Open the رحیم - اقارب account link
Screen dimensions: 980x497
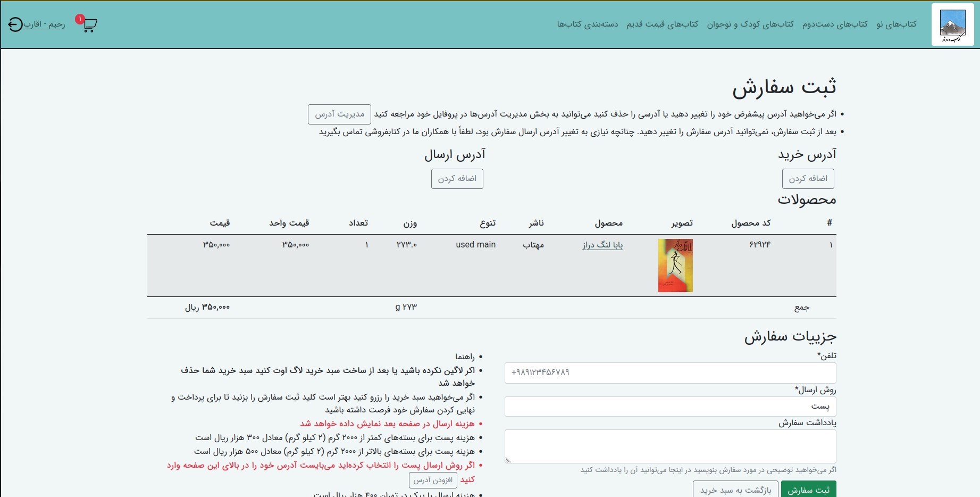(44, 24)
